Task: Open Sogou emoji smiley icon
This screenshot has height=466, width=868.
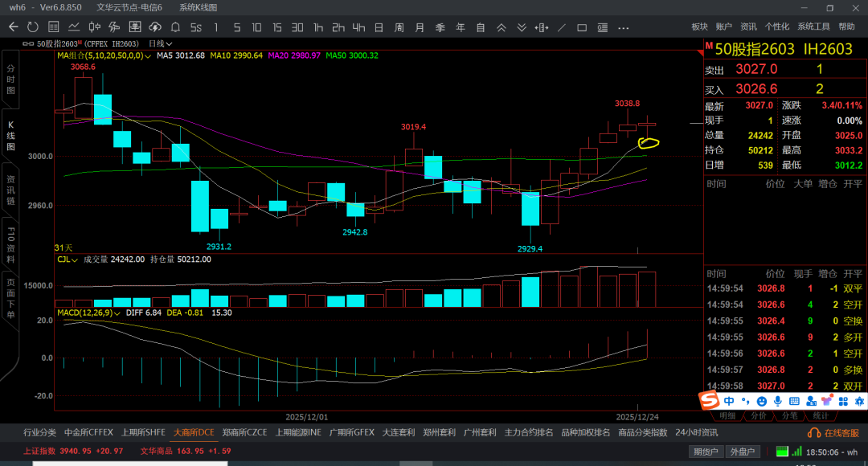Action: pos(762,401)
